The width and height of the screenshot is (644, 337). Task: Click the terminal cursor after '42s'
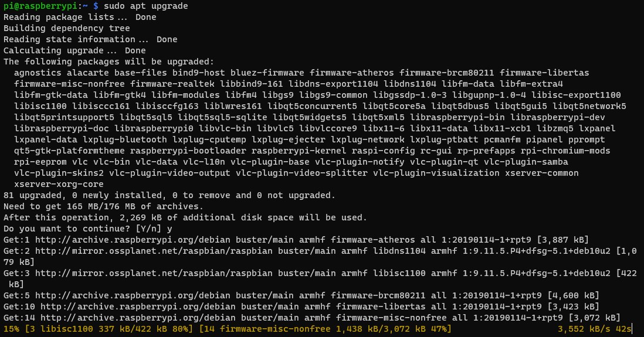coord(632,329)
